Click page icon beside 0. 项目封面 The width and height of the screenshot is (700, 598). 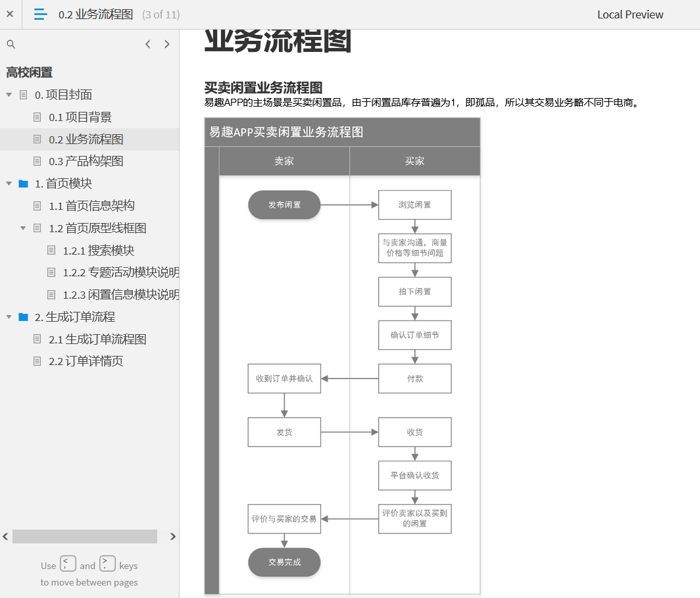[23, 95]
